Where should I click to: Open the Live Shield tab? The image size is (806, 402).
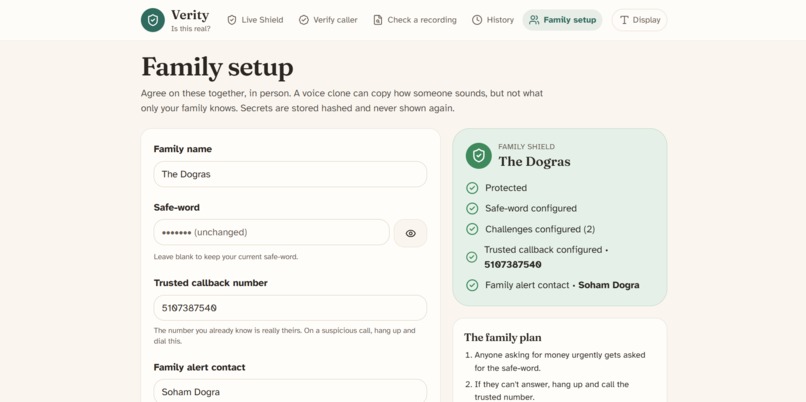255,20
